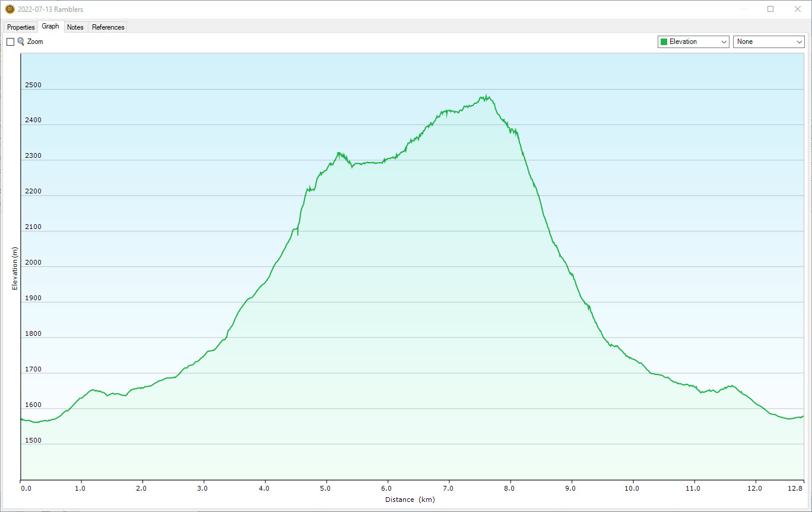Click the green Elevation color swatch
Image resolution: width=812 pixels, height=512 pixels.
click(664, 42)
